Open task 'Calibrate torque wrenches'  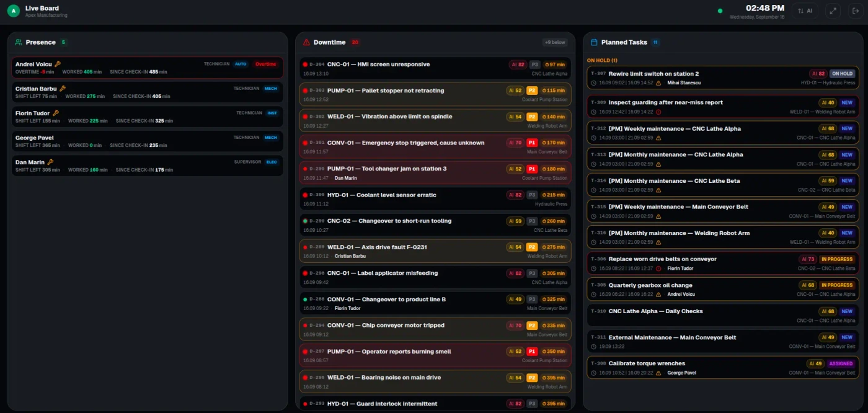723,367
